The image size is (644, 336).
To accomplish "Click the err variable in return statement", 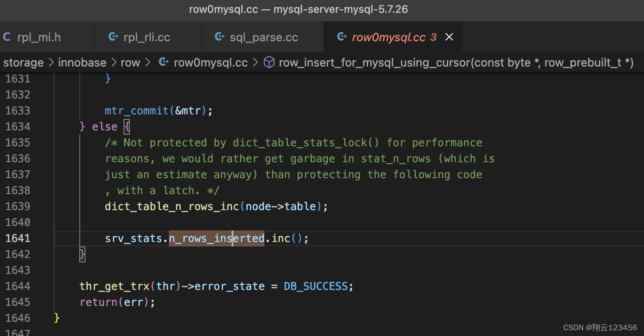I will point(134,302).
